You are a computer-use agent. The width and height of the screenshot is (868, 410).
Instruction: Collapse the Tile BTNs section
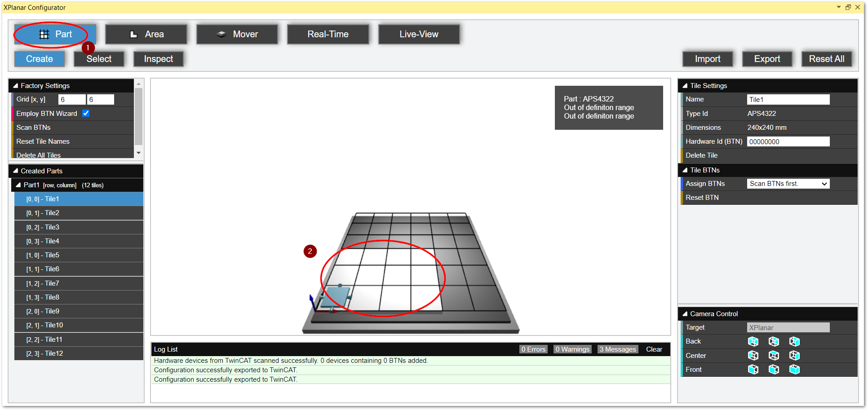click(x=685, y=170)
